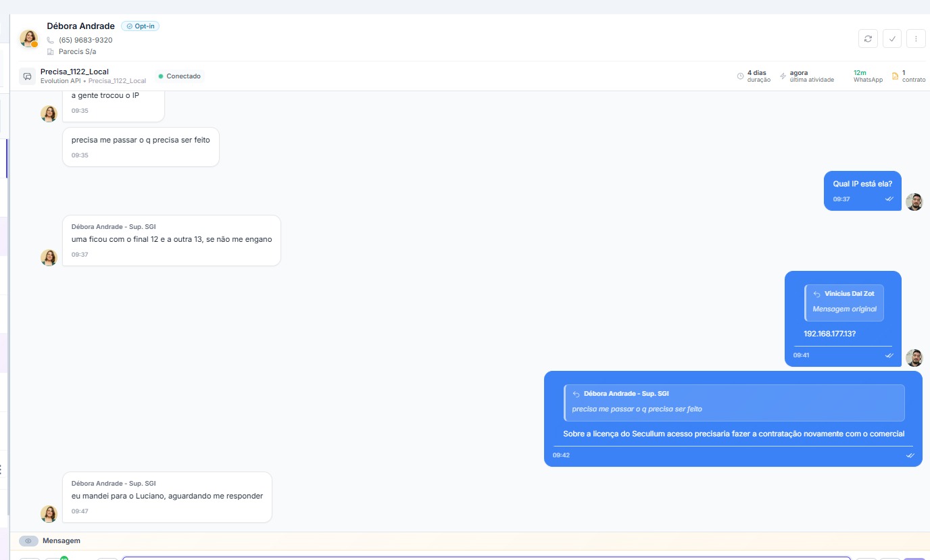The height and width of the screenshot is (560, 930).
Task: Click the reply arrow icon in Vinicius quote
Action: 816,294
